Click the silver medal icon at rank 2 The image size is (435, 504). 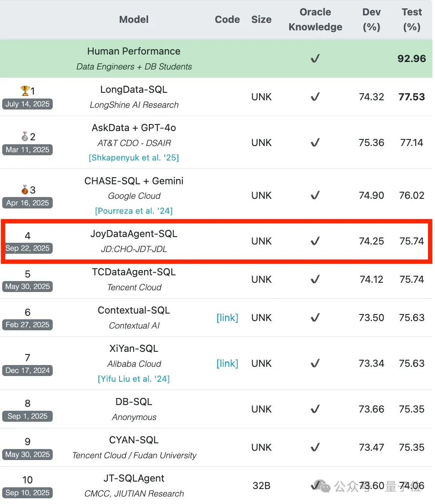[x=25, y=137]
